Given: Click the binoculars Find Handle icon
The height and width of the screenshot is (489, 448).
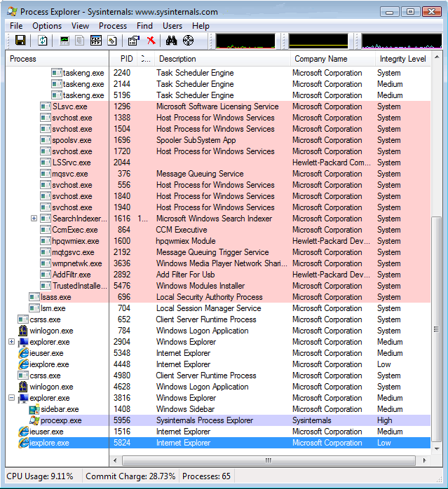Looking at the screenshot, I should (x=171, y=41).
